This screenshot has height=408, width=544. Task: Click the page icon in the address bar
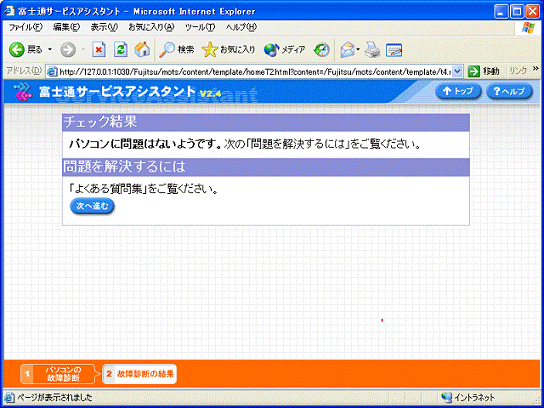point(52,71)
